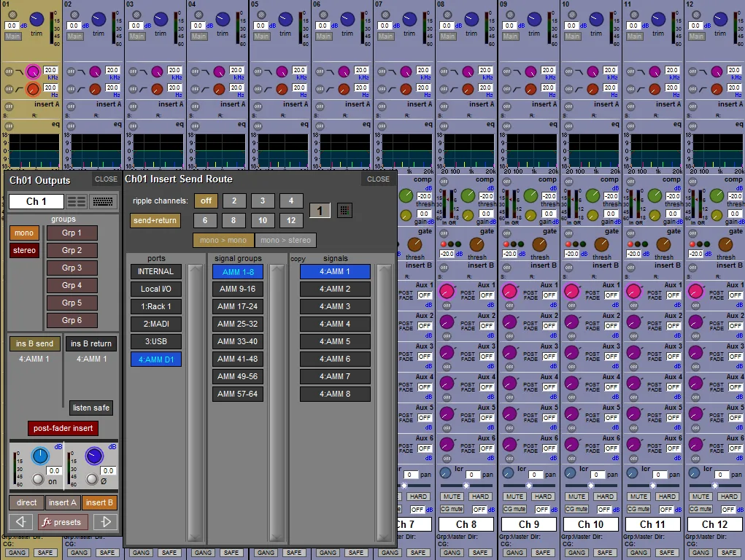Click the signal groups list scrollbar
Screen dimensions: 745x560
[277, 402]
